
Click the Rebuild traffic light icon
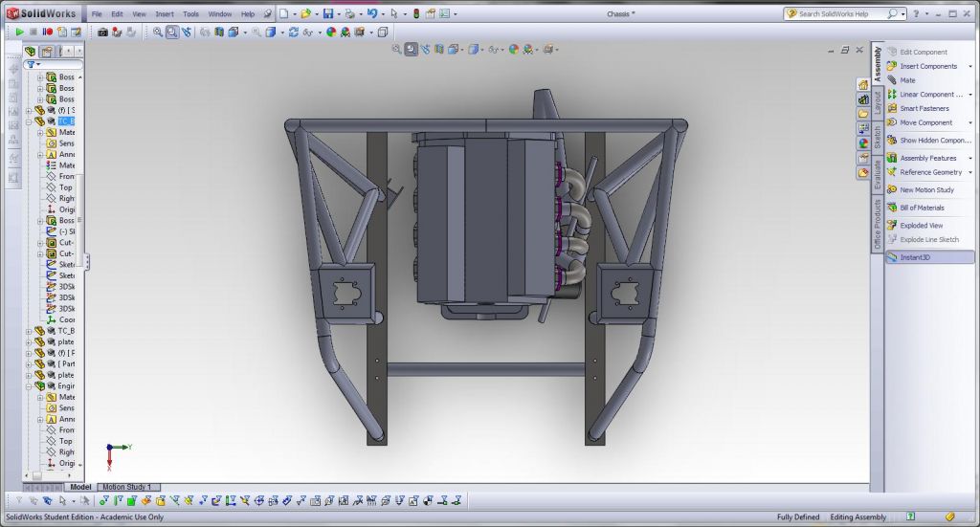coord(415,14)
